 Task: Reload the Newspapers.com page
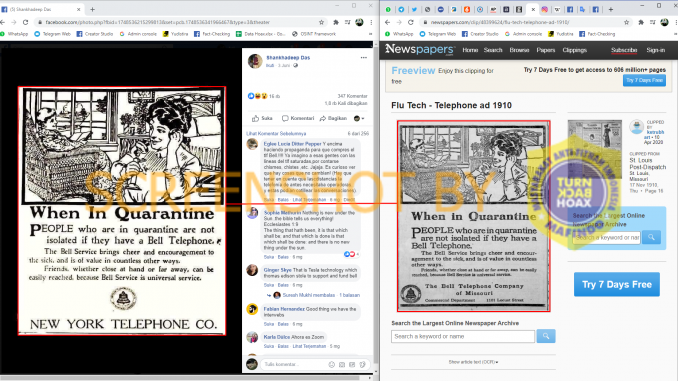click(410, 22)
